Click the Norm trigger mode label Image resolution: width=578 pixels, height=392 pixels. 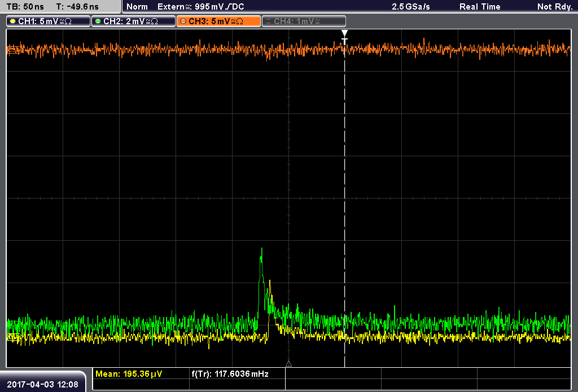pyautogui.click(x=137, y=7)
